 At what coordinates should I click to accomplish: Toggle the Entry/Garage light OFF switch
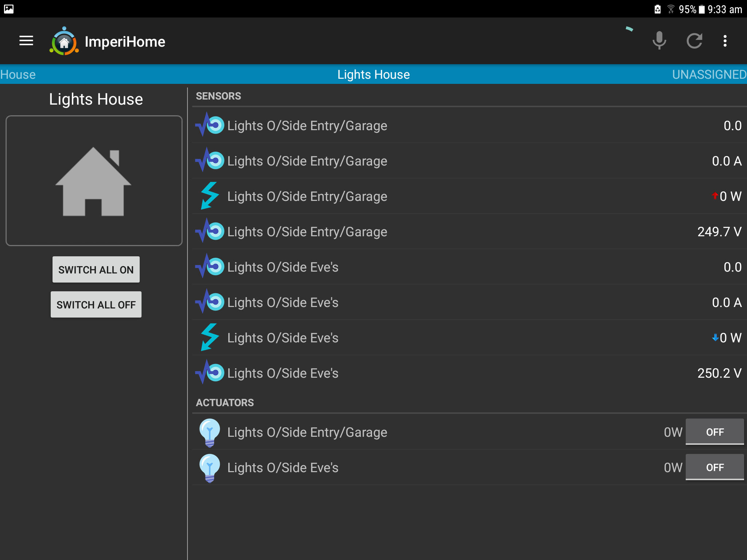pos(714,432)
